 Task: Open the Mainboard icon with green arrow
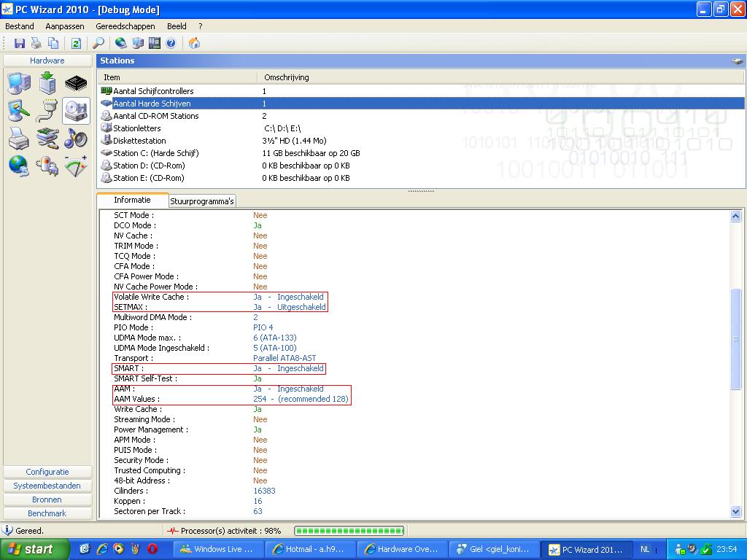point(47,83)
